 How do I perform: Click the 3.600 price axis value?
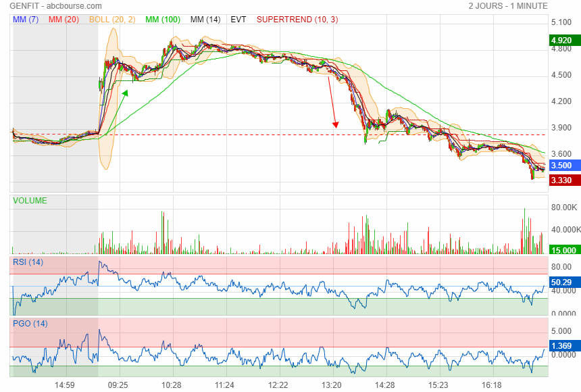pos(561,154)
